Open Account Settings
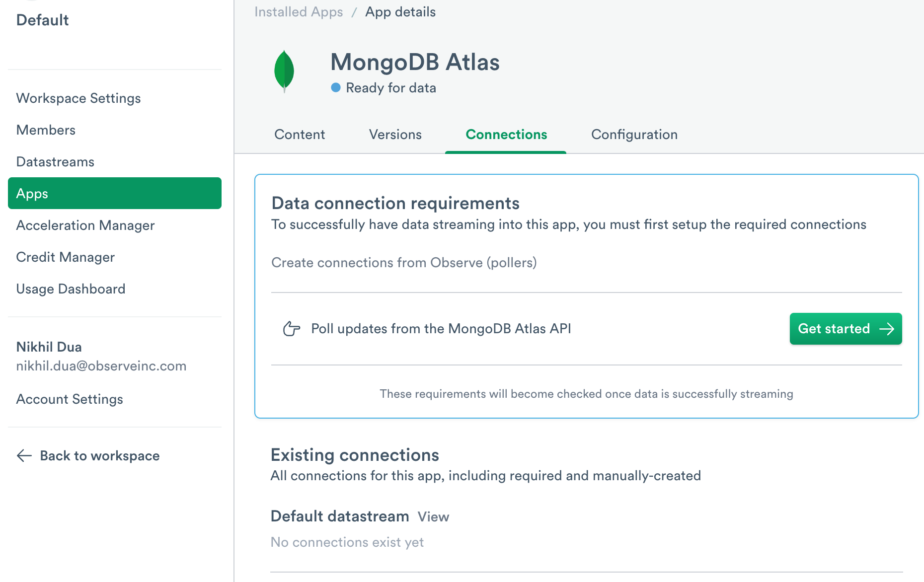The height and width of the screenshot is (582, 924). click(x=70, y=399)
